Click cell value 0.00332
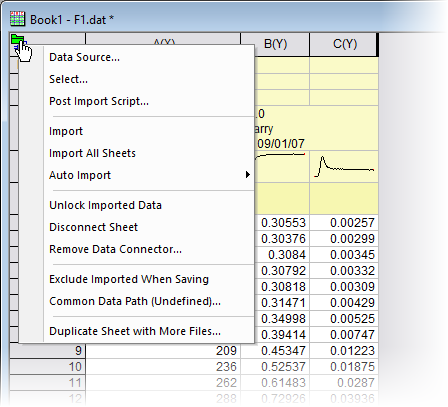Image resolution: width=448 pixels, height=407 pixels. coord(352,271)
